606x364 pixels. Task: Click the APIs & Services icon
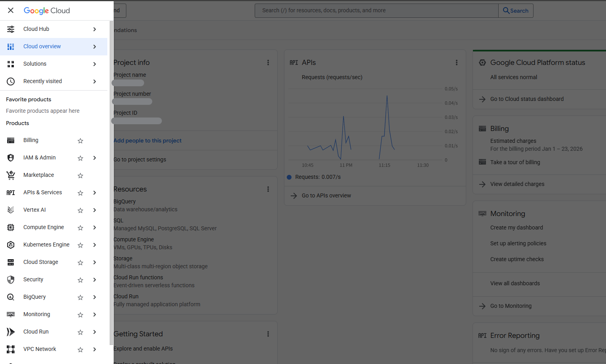click(11, 192)
